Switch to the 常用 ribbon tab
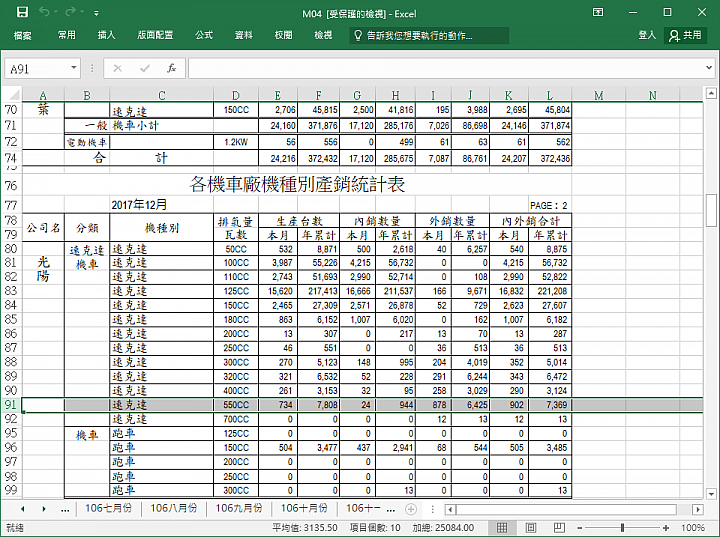Image resolution: width=720 pixels, height=537 pixels. pos(67,35)
